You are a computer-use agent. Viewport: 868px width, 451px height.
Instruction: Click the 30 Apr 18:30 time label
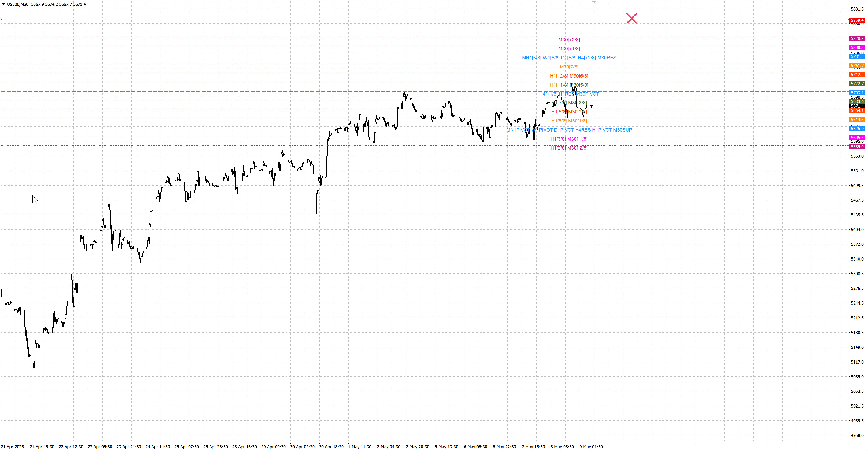tap(331, 447)
